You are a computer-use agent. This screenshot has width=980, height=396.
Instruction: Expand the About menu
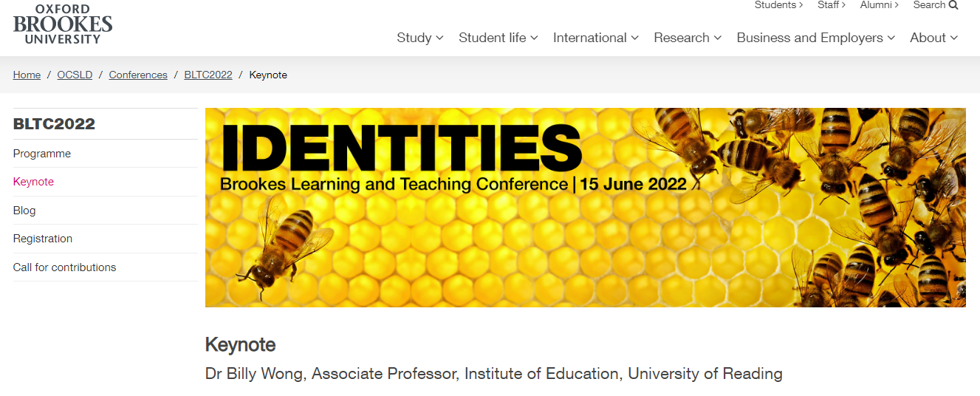933,38
